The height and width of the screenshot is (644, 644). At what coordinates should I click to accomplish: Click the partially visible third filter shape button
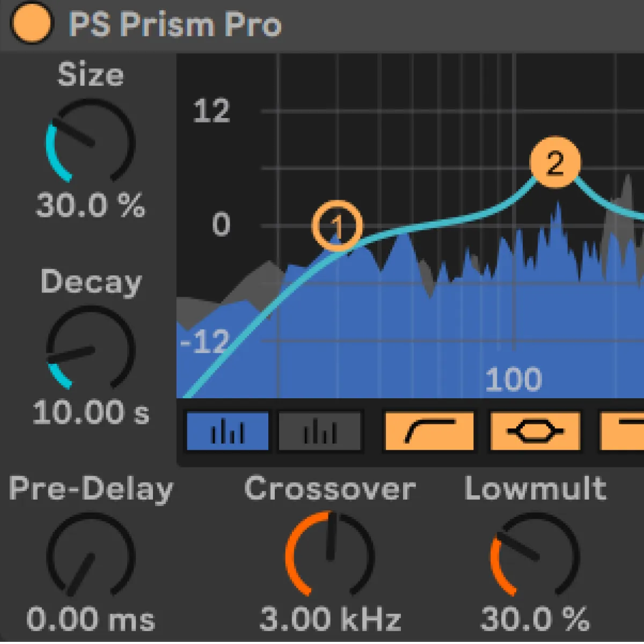click(x=623, y=431)
